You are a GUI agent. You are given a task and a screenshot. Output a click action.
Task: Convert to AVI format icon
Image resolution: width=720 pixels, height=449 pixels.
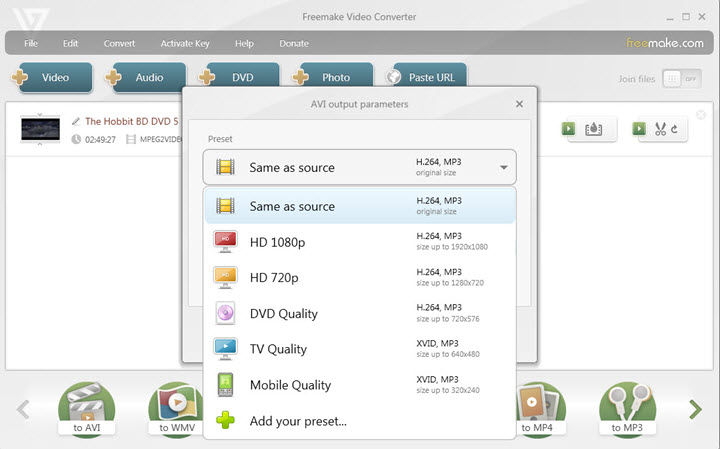(x=86, y=409)
